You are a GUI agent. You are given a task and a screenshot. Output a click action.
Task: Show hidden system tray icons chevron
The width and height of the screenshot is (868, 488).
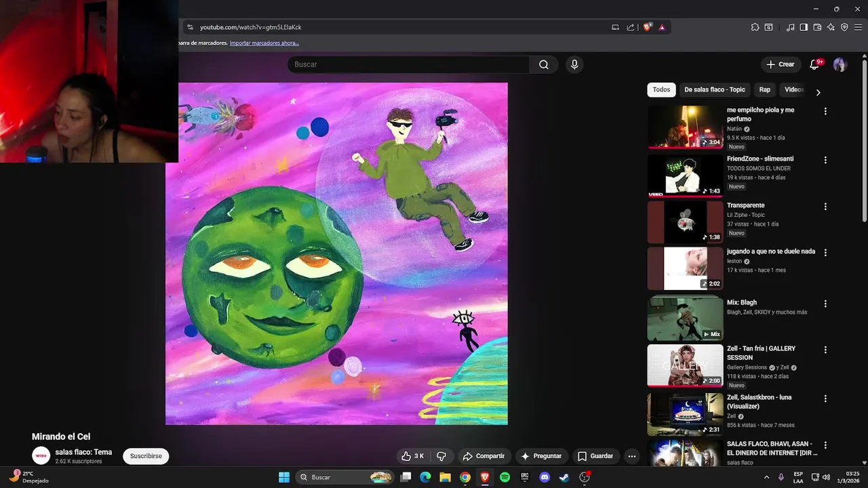pos(766,477)
